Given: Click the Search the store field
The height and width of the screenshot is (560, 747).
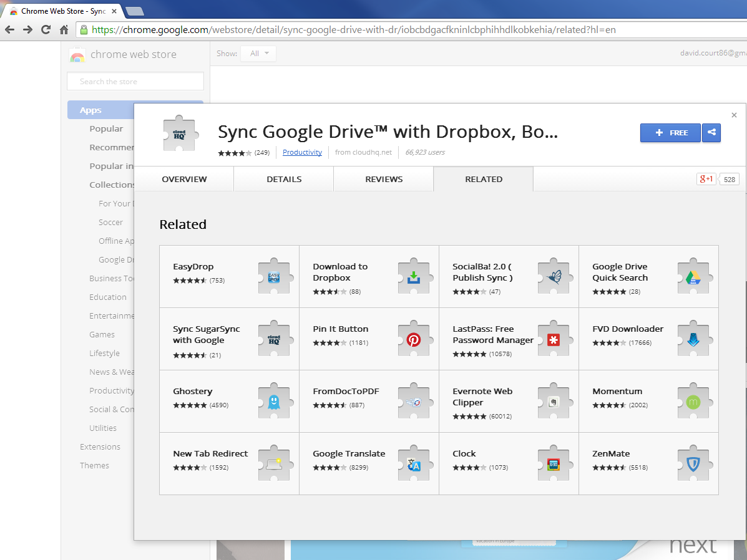Looking at the screenshot, I should (x=135, y=82).
